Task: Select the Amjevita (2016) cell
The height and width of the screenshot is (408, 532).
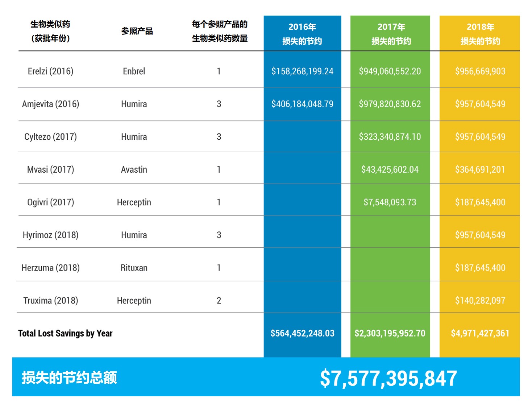Action: [x=50, y=104]
